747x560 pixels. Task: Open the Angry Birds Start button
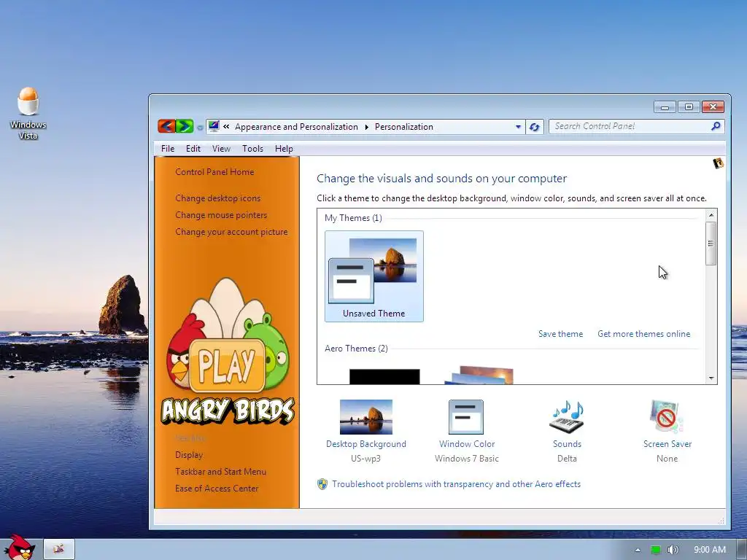18,548
